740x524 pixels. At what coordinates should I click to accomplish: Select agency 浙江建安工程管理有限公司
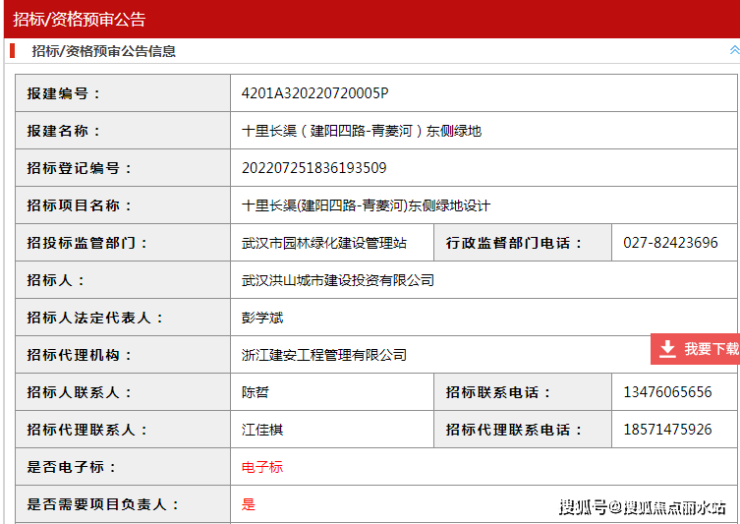coord(324,355)
